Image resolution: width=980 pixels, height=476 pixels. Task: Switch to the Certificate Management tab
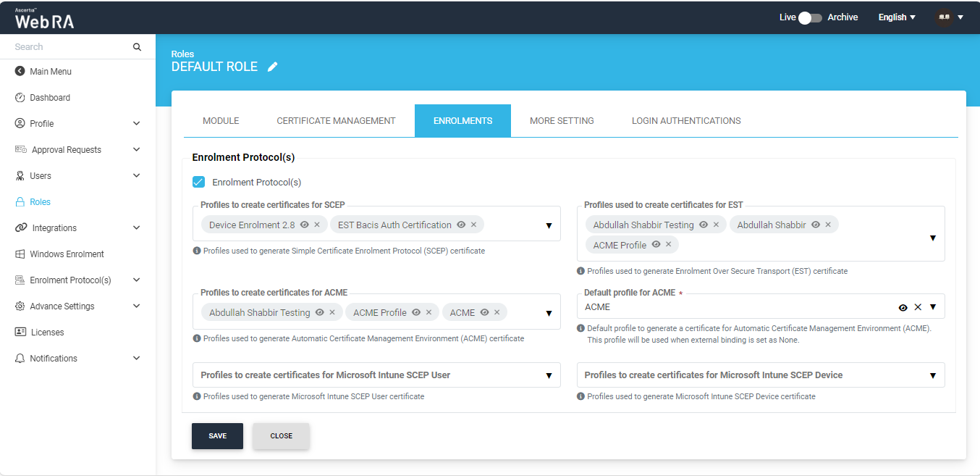point(336,121)
